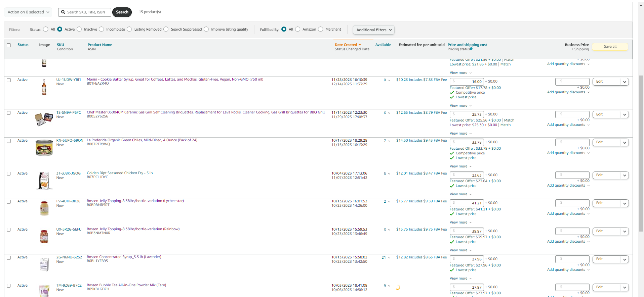Select the All status radio button
This screenshot has width=644, height=297.
pyautogui.click(x=46, y=29)
